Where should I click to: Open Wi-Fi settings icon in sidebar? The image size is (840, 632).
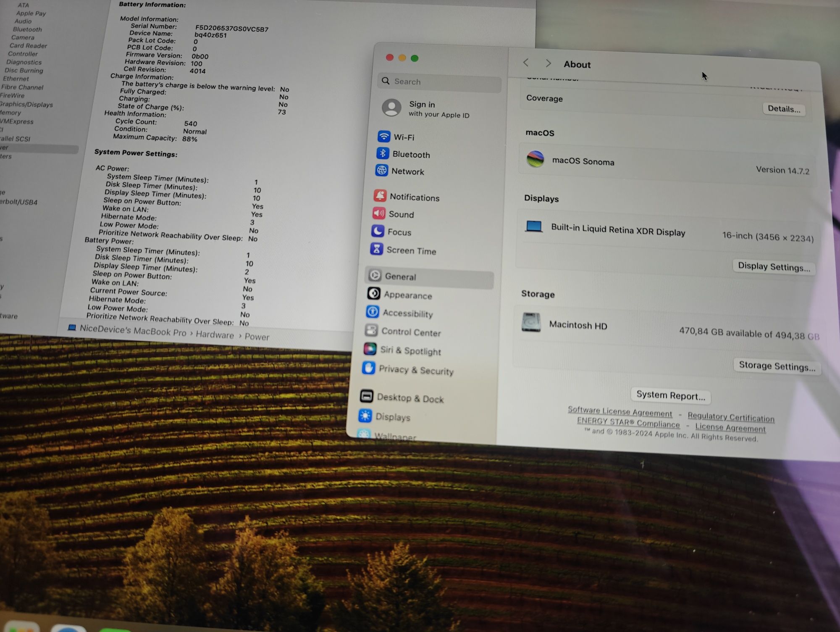(x=384, y=136)
